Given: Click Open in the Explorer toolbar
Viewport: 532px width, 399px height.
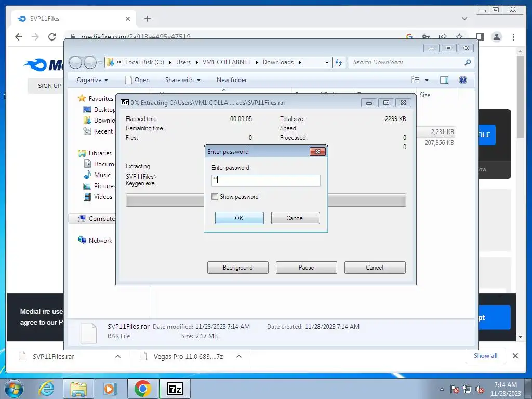Looking at the screenshot, I should click(x=137, y=80).
